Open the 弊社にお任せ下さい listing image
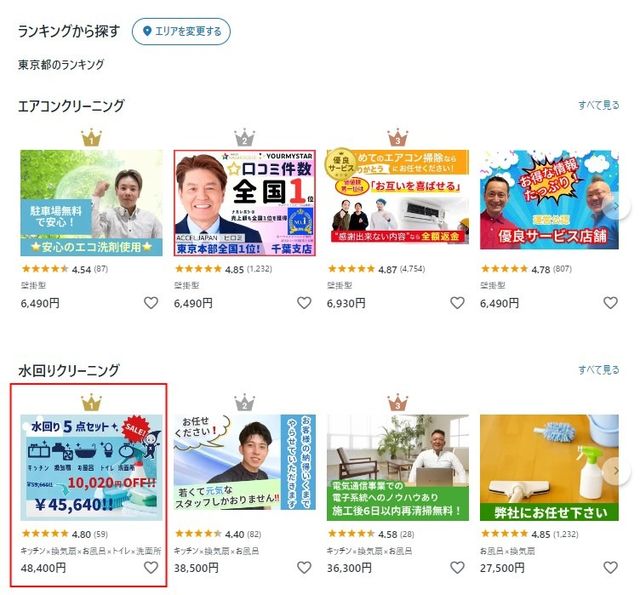The height and width of the screenshot is (595, 640). click(x=551, y=461)
